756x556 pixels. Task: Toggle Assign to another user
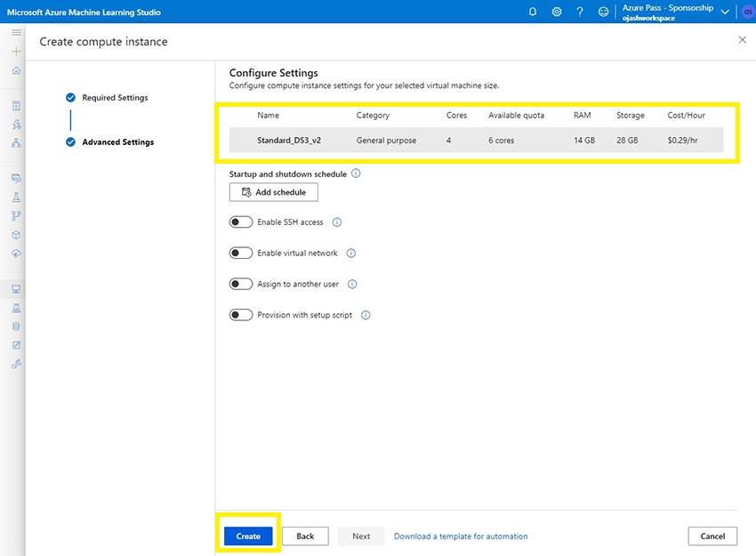coord(241,285)
